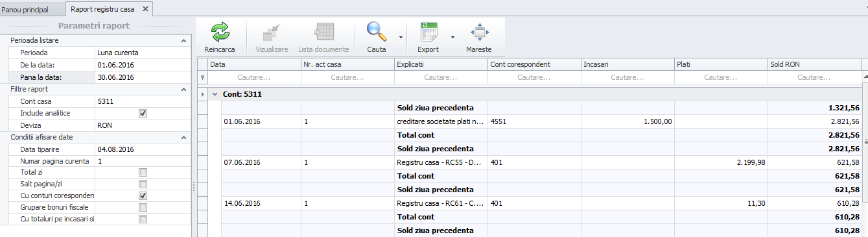Collapse the Perioada listare section

(184, 40)
